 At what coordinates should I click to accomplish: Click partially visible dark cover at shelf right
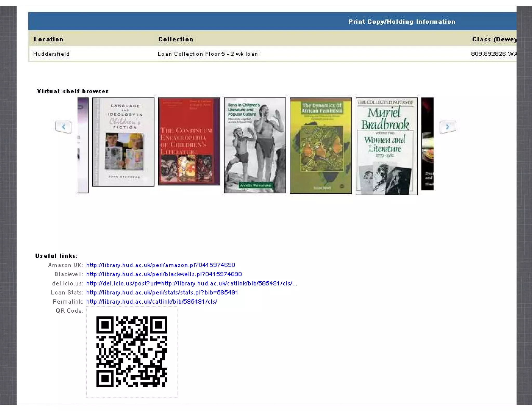[427, 144]
